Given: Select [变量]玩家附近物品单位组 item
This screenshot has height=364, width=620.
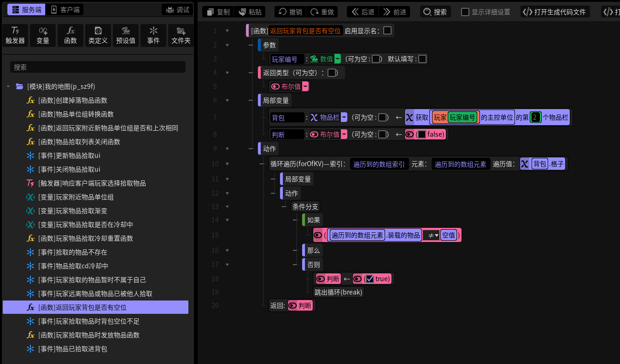Looking at the screenshot, I should coord(76,197).
